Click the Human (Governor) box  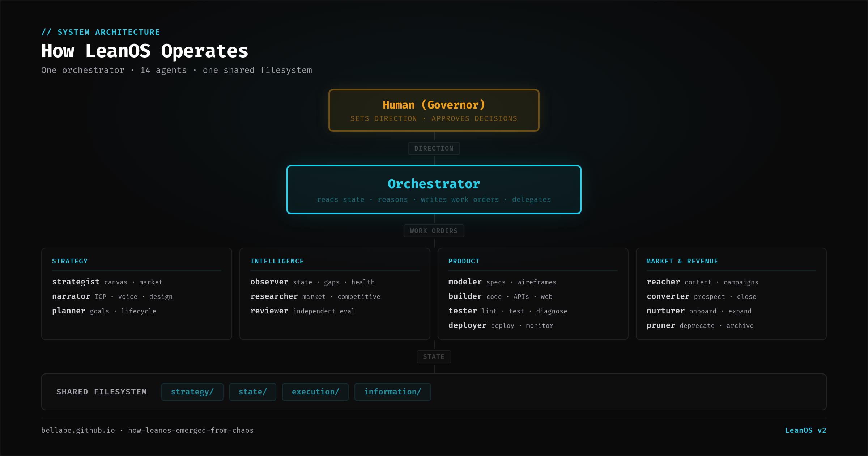(434, 110)
